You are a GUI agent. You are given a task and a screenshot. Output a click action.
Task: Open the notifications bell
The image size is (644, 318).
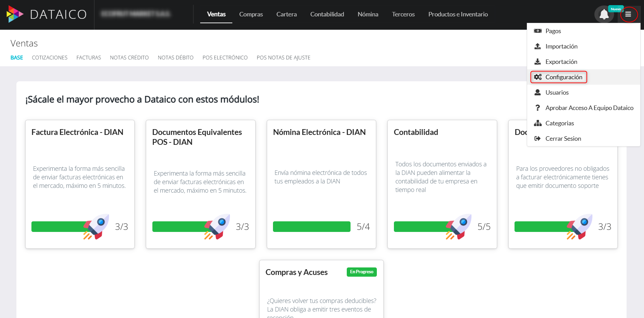(604, 14)
